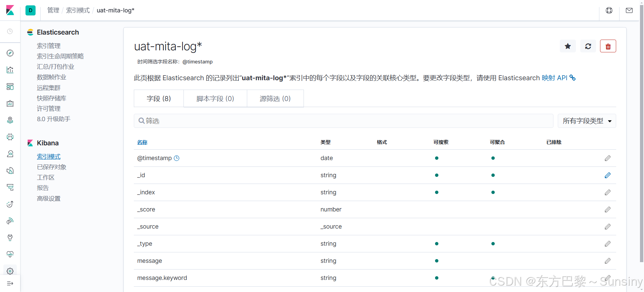Open the Dev Tools icon in sidebar

coord(10,238)
